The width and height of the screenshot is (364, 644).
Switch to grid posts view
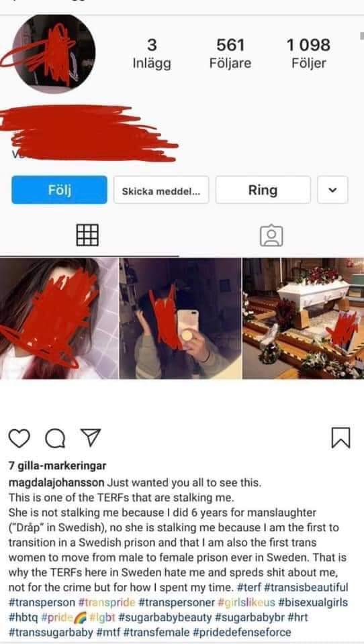[87, 235]
